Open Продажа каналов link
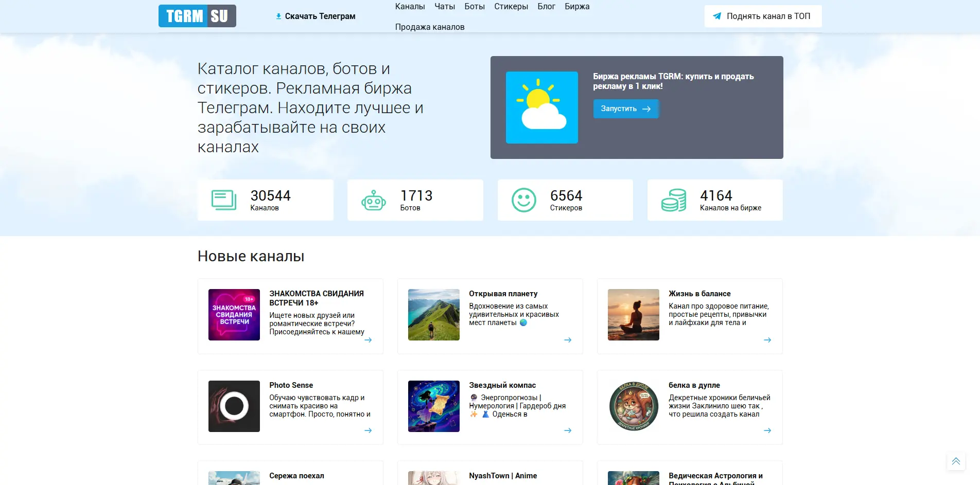This screenshot has height=485, width=980. click(x=430, y=26)
